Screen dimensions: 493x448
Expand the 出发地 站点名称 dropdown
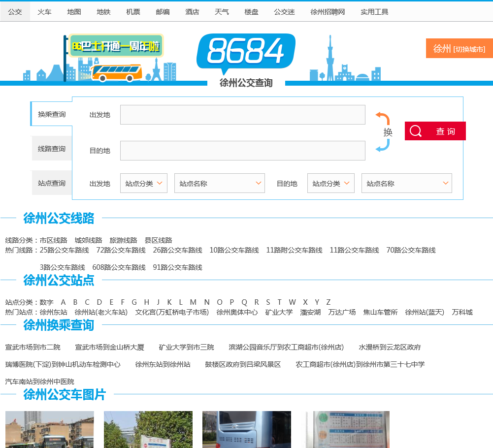click(220, 183)
